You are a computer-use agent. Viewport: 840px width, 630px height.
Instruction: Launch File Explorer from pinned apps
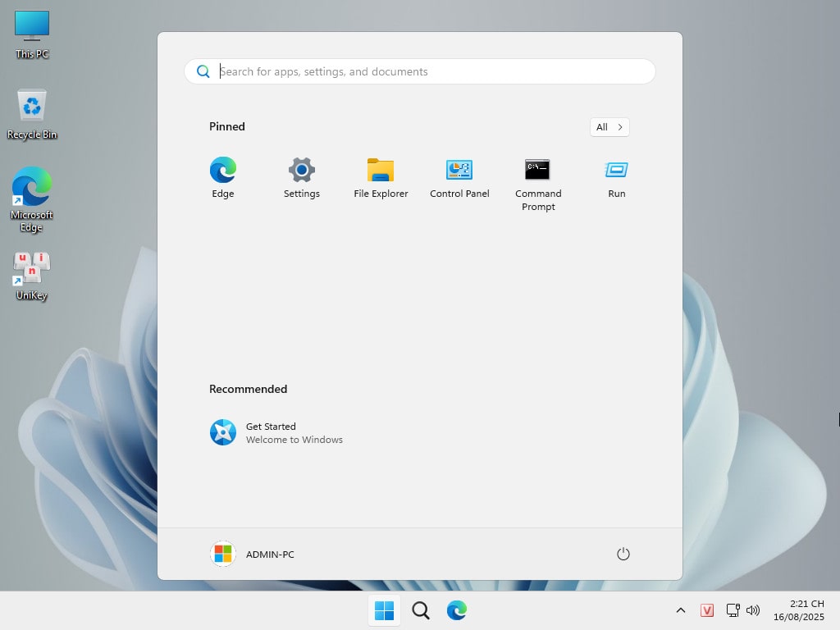pos(381,178)
